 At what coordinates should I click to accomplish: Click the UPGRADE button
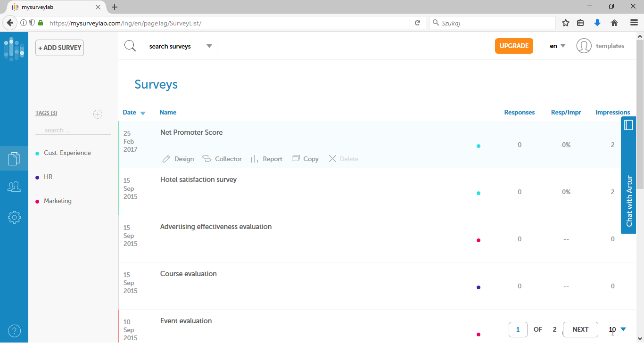pos(514,46)
